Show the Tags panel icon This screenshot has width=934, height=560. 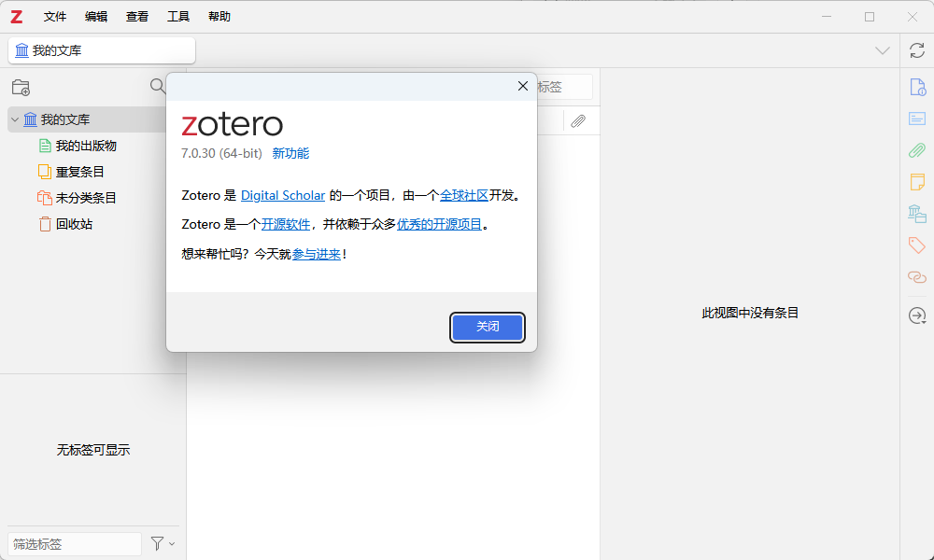click(x=916, y=245)
